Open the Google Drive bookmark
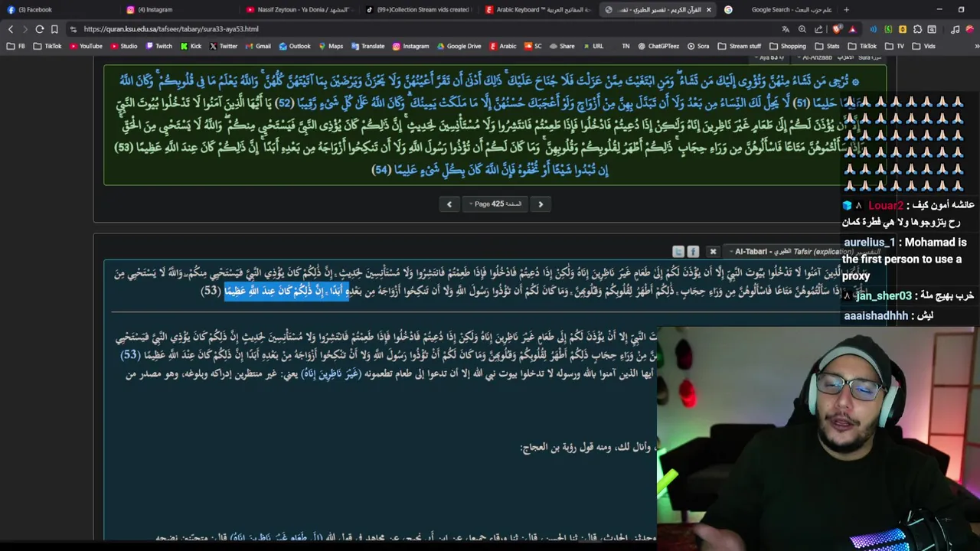The image size is (980, 551). (x=459, y=46)
